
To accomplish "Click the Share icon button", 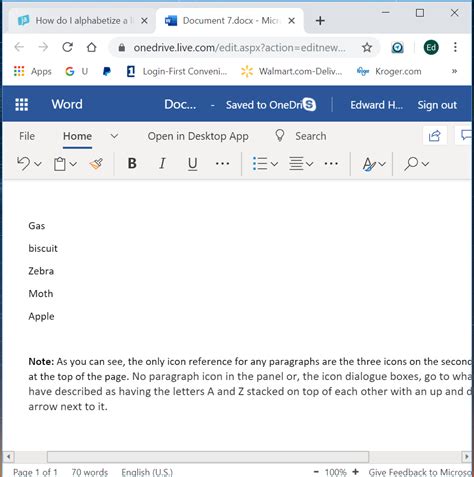I will [435, 136].
